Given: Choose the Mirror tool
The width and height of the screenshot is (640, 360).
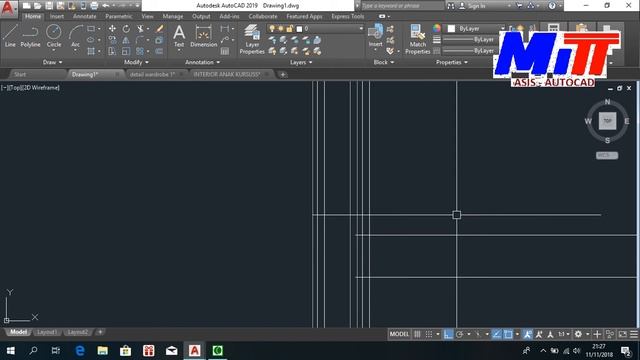Looking at the screenshot, I should coord(126,40).
